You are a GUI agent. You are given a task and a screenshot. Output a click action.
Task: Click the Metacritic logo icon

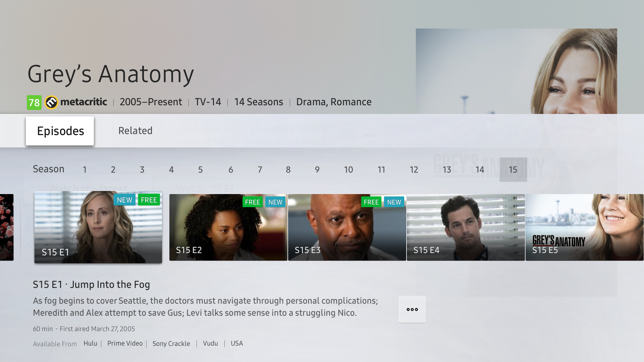pyautogui.click(x=52, y=102)
